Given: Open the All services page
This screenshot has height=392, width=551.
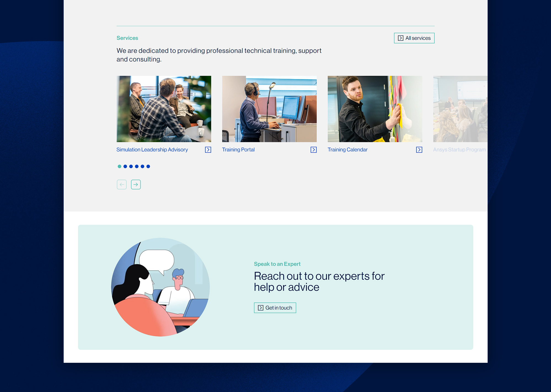Looking at the screenshot, I should [x=414, y=38].
